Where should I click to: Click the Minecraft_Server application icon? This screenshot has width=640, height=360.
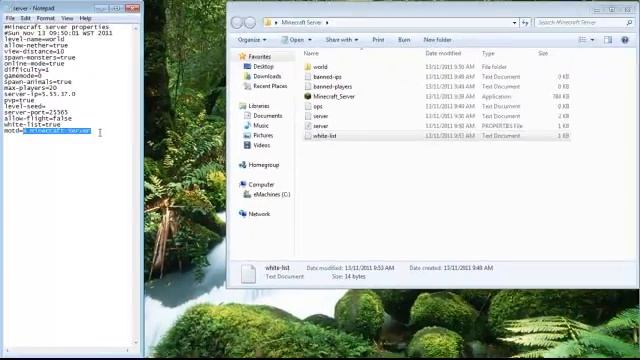tap(308, 96)
